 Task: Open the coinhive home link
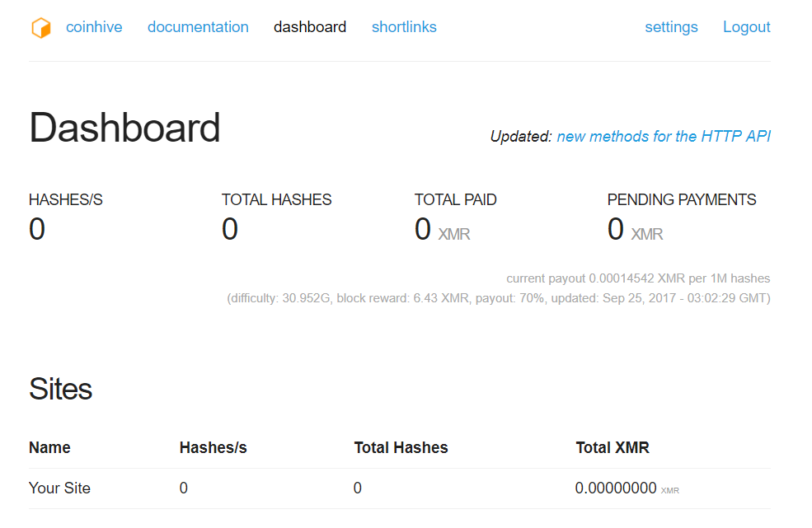pyautogui.click(x=94, y=27)
